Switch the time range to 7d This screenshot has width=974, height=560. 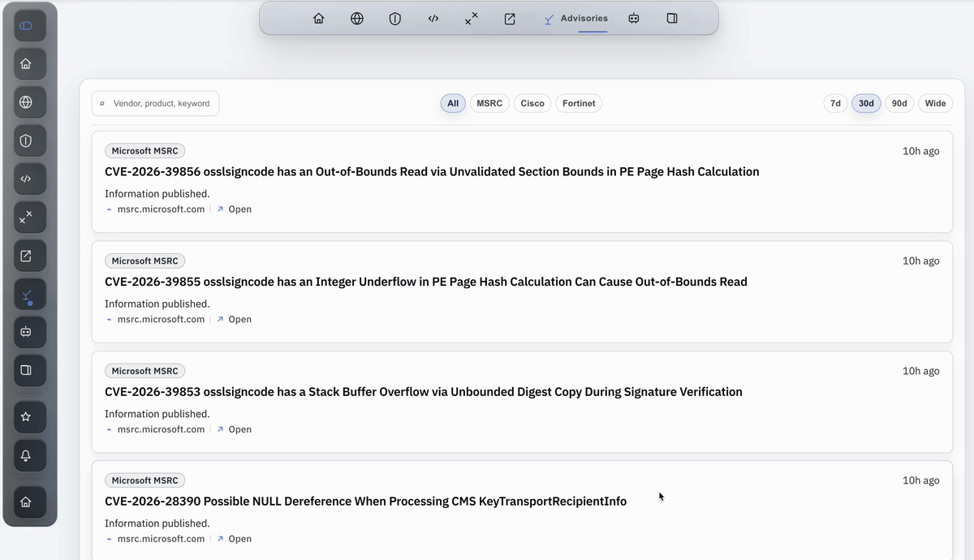(835, 103)
